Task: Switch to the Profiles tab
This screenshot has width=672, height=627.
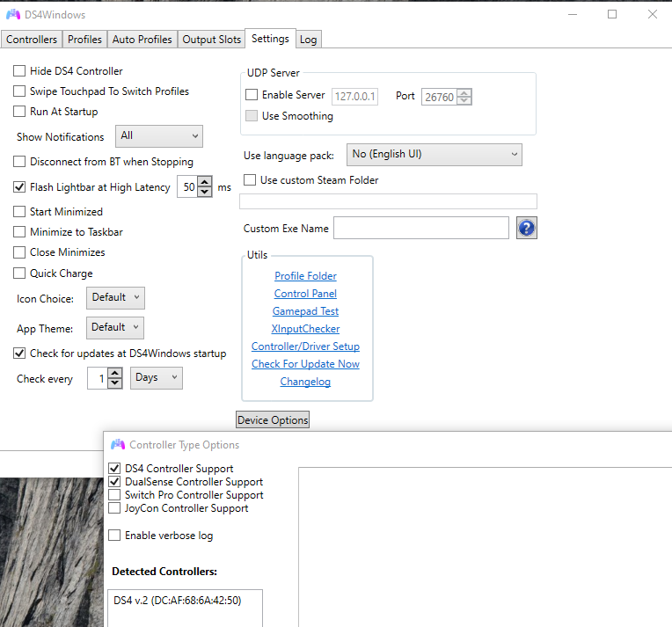Action: [x=84, y=40]
